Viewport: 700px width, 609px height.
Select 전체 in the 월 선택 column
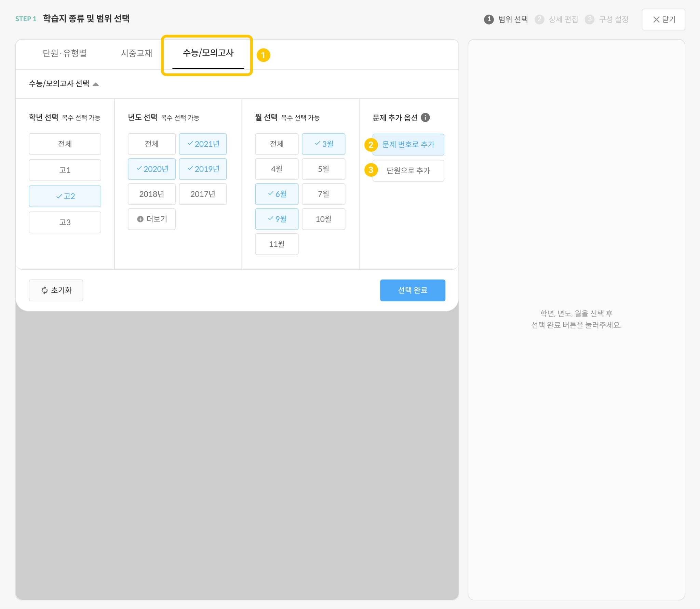277,144
